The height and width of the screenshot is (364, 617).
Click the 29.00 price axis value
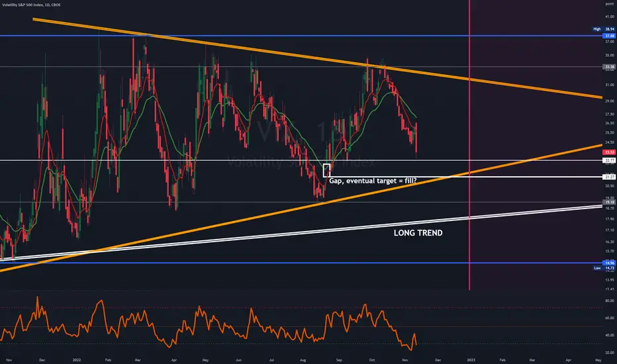610,101
